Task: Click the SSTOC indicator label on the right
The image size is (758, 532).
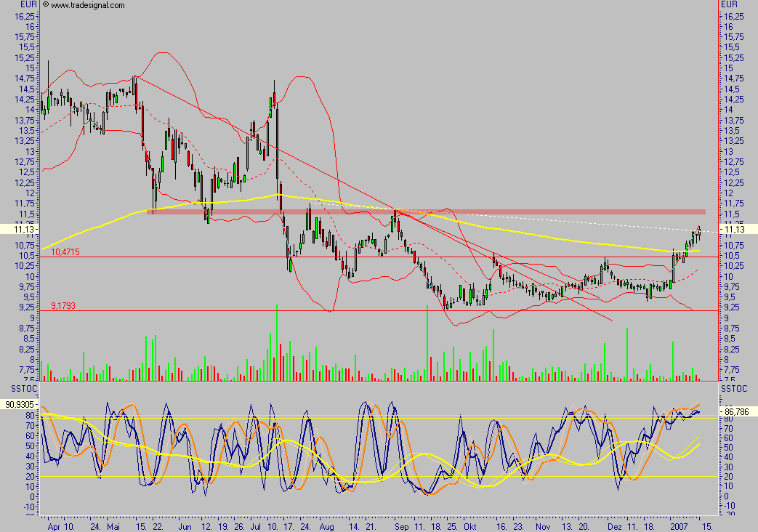Action: click(x=733, y=390)
